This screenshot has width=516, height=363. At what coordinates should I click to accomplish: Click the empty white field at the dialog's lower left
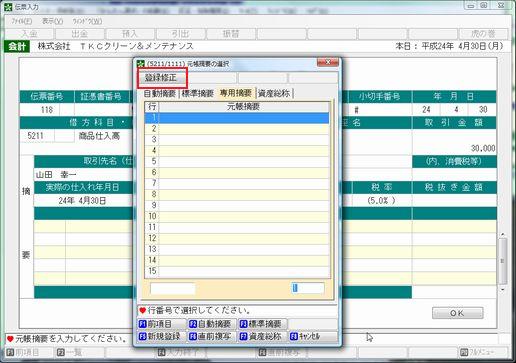[173, 288]
